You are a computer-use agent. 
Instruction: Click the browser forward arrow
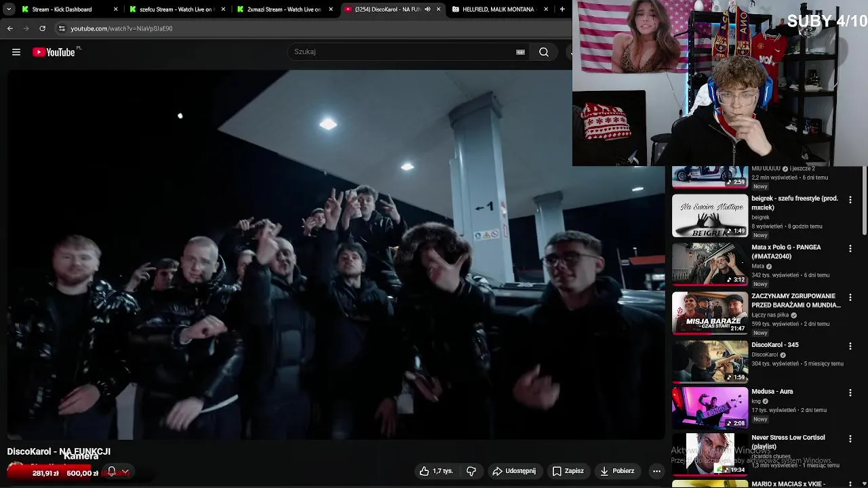(x=26, y=28)
